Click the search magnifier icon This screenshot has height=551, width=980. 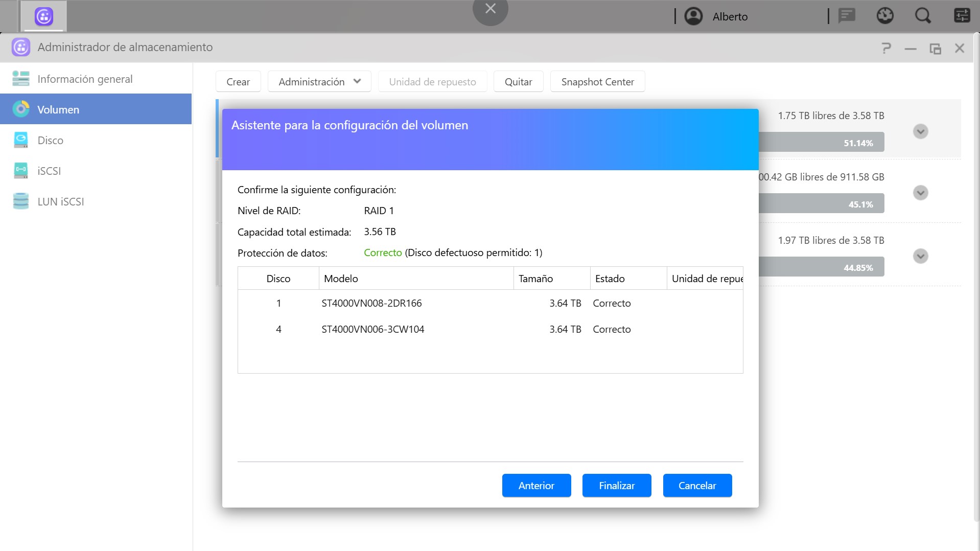pos(922,16)
